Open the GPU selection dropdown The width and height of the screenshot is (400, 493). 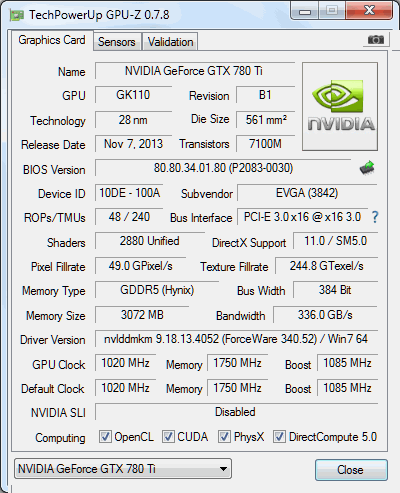point(123,469)
